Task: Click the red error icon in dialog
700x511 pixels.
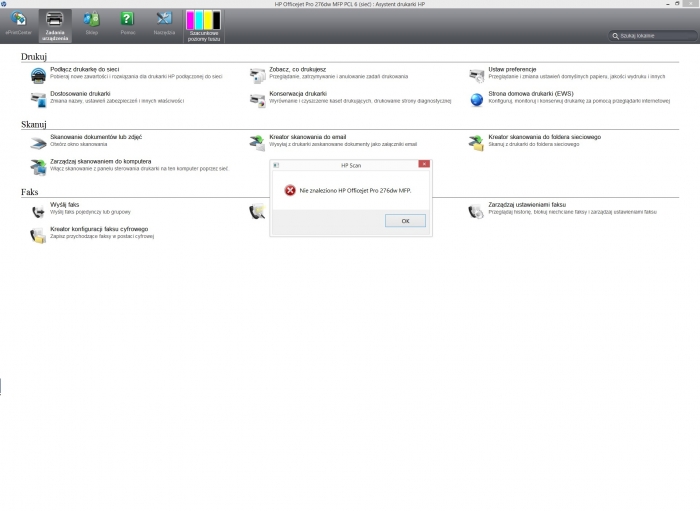Action: tap(290, 191)
